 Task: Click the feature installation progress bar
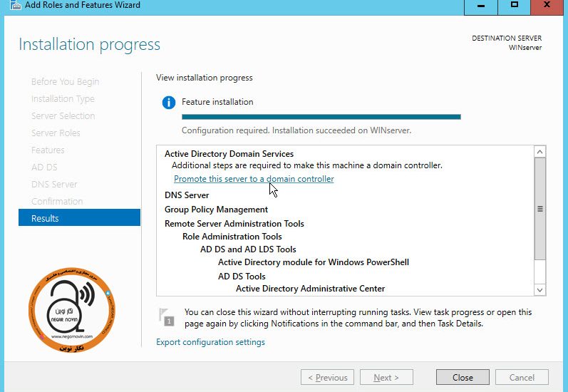click(321, 117)
